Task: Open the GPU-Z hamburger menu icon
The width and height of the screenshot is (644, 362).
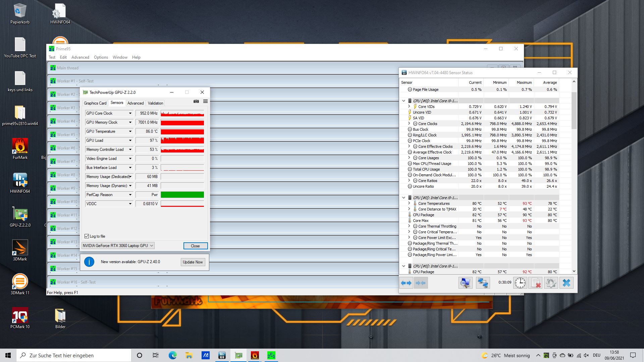Action: point(205,101)
